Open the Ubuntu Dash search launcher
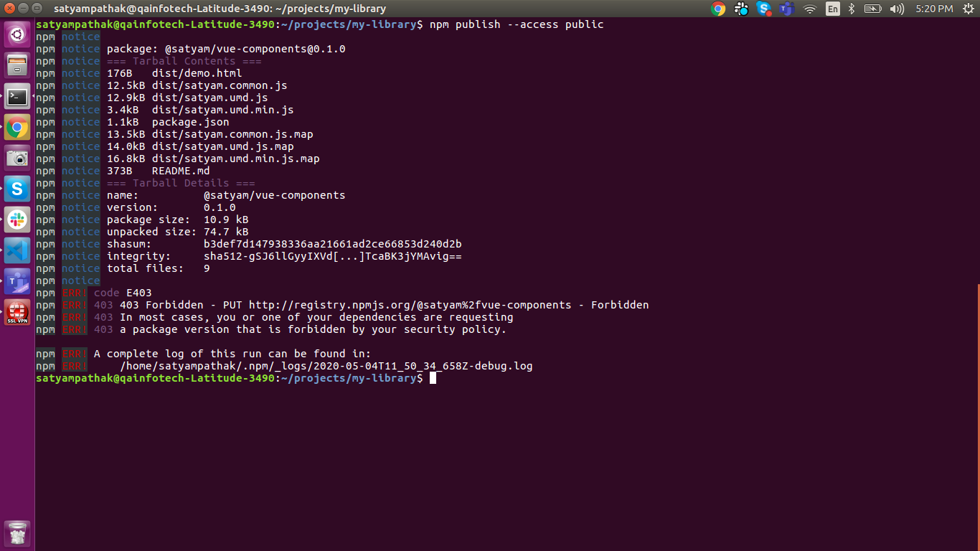 pyautogui.click(x=17, y=34)
